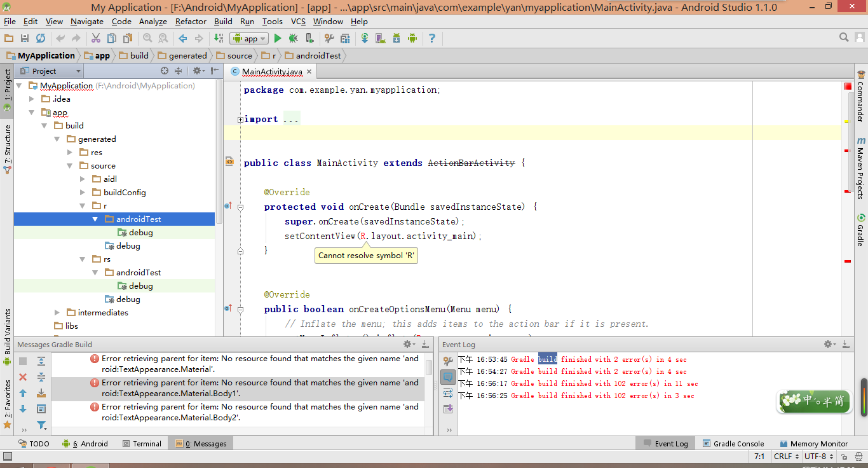This screenshot has height=468, width=868.
Task: Click the Copy toolbar icon
Action: [x=112, y=39]
